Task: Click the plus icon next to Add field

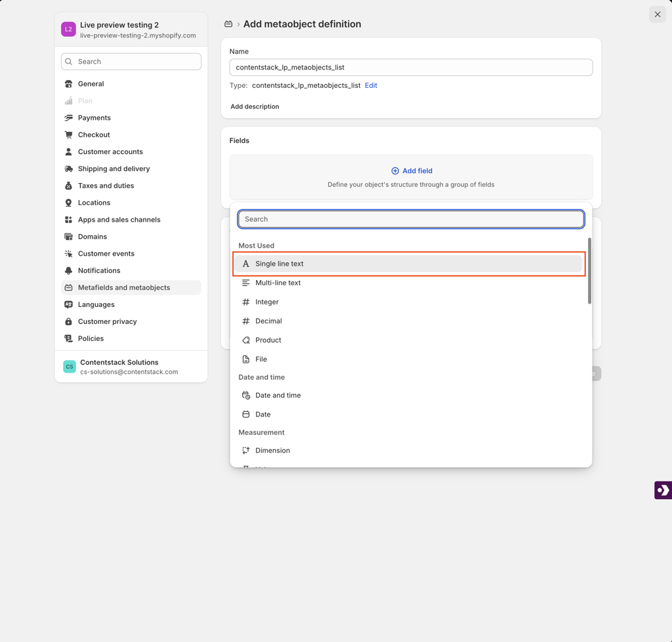Action: click(395, 171)
